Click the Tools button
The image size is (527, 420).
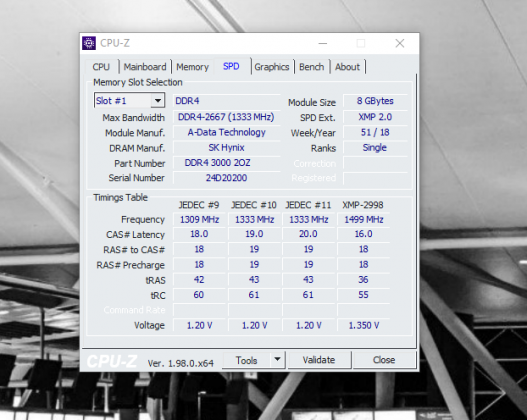click(x=246, y=360)
